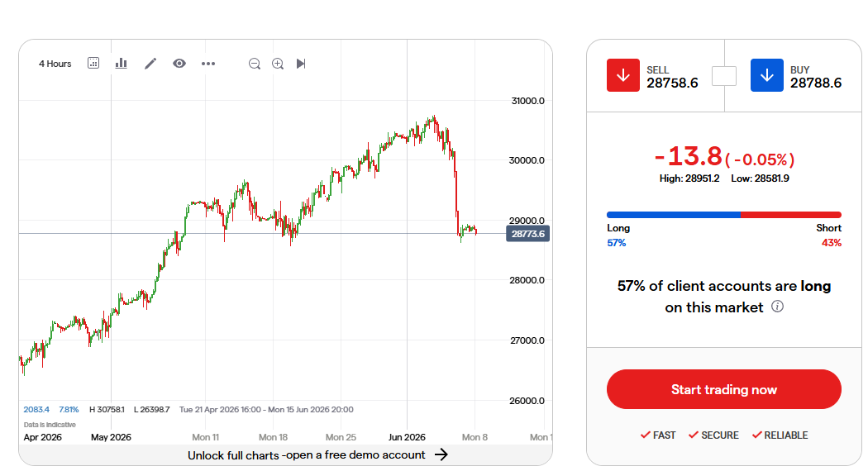Open the date range calendar icon
Viewport: 868px width, 471px height.
point(93,63)
